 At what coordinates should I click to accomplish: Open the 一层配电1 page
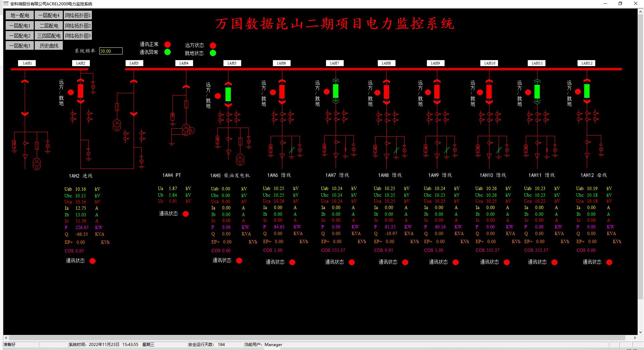[x=20, y=26]
